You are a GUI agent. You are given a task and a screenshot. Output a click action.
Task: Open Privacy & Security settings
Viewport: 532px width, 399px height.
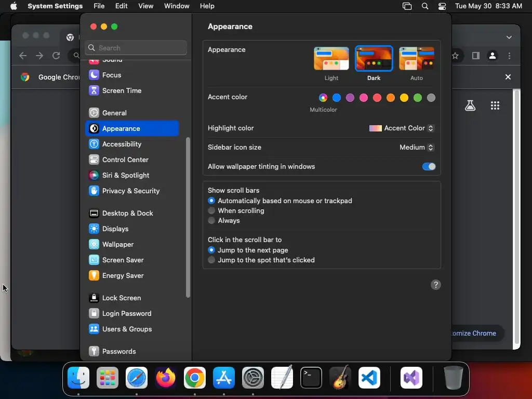click(132, 191)
